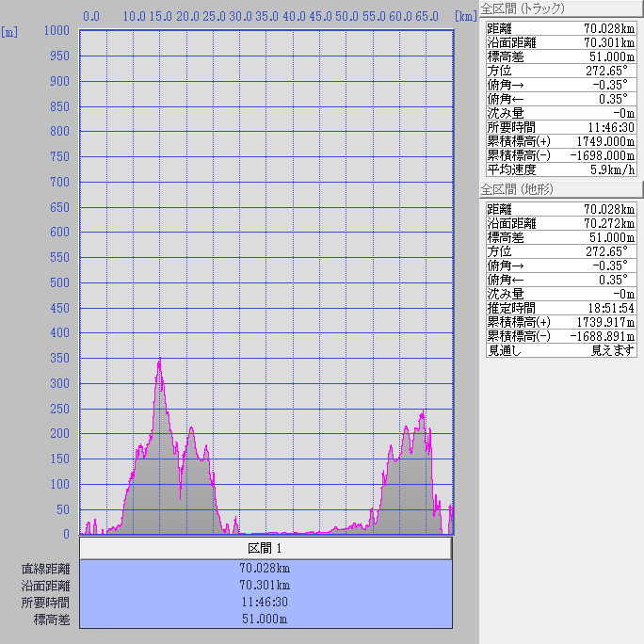Screen dimensions: 644x644
Task: Click the 1000 label on elevation axis
Action: pyautogui.click(x=56, y=31)
